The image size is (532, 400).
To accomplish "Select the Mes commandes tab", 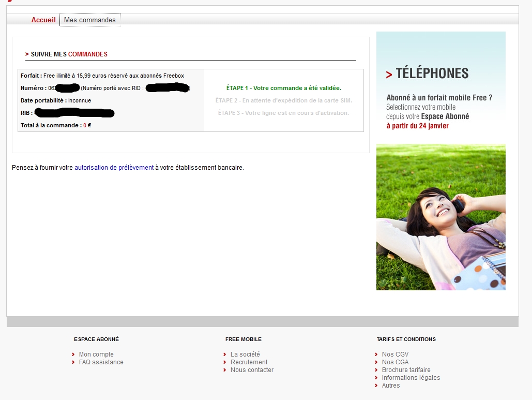I will 90,20.
